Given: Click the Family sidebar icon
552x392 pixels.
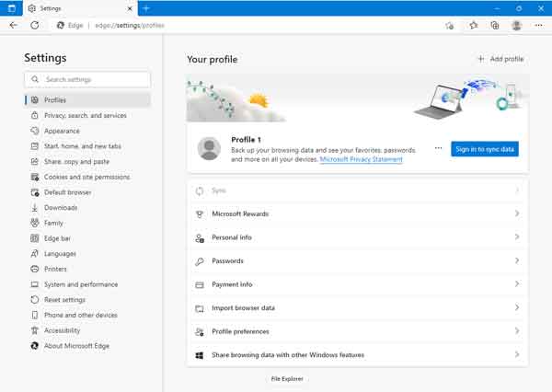Looking at the screenshot, I should pos(35,223).
